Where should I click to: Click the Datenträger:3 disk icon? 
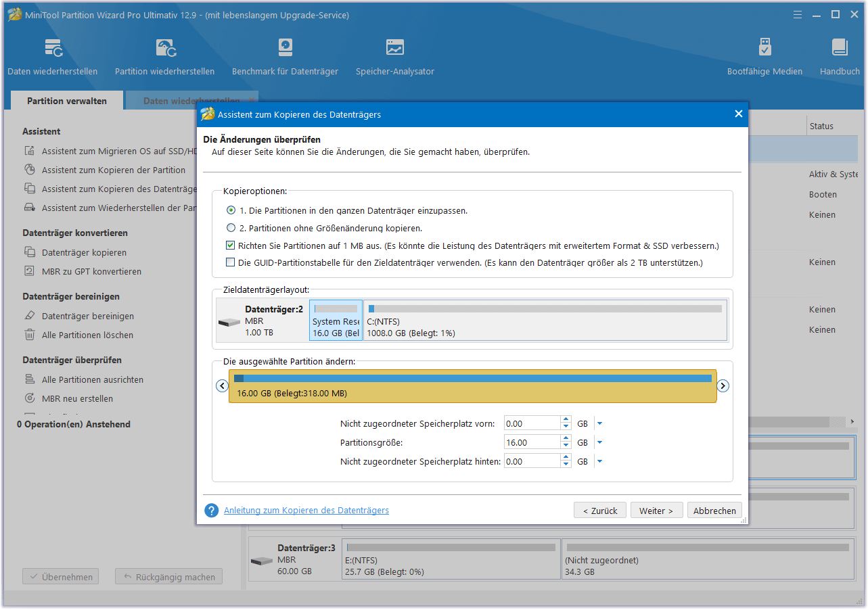point(261,561)
